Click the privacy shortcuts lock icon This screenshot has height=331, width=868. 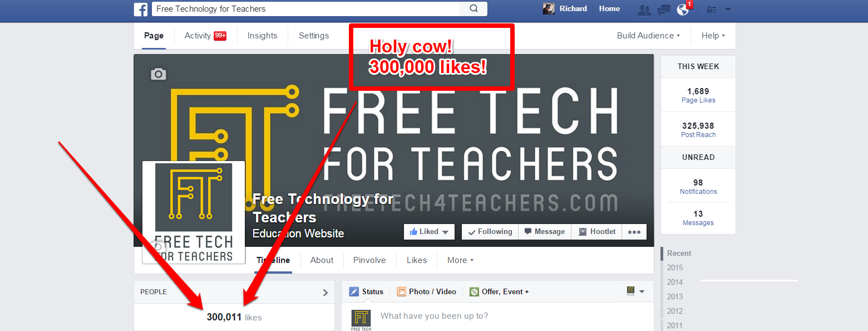[x=712, y=9]
